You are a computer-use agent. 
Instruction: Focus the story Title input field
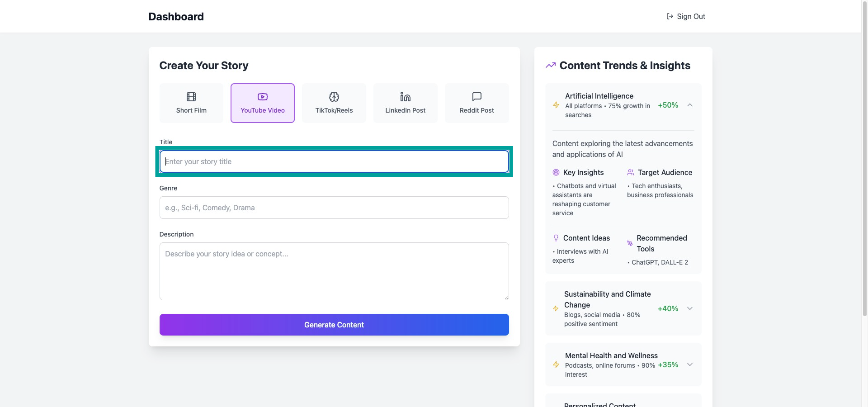(334, 161)
